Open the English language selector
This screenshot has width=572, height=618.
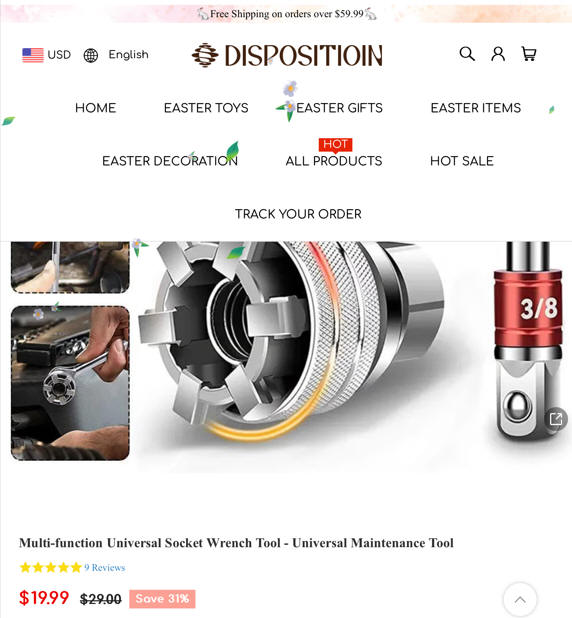tap(129, 55)
